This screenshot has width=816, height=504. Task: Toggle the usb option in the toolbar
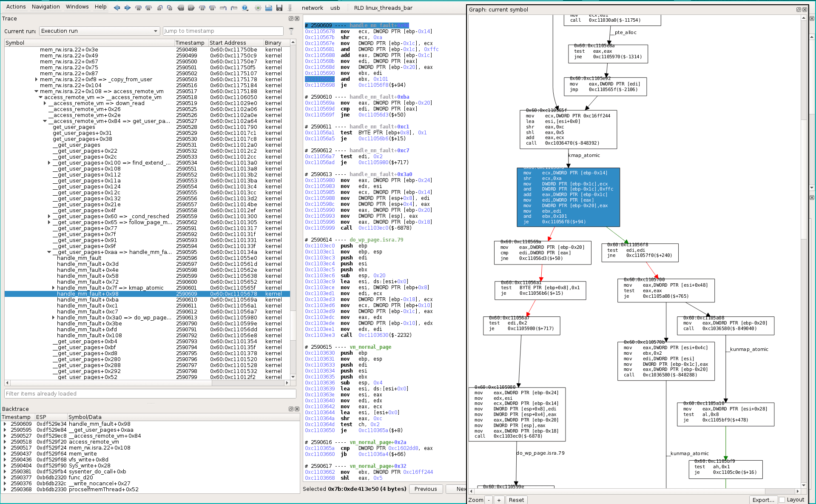click(x=335, y=8)
